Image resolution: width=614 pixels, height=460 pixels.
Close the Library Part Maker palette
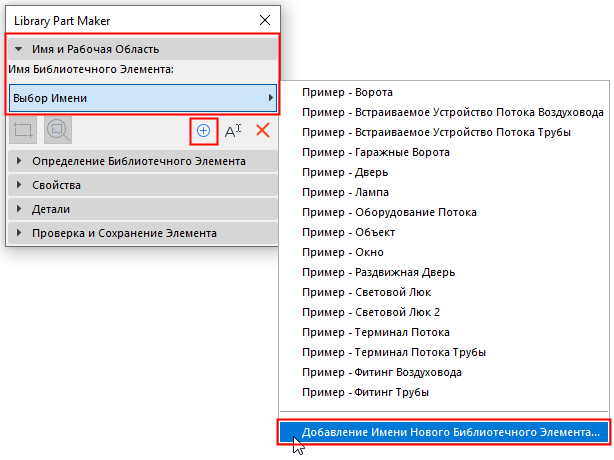pyautogui.click(x=265, y=19)
